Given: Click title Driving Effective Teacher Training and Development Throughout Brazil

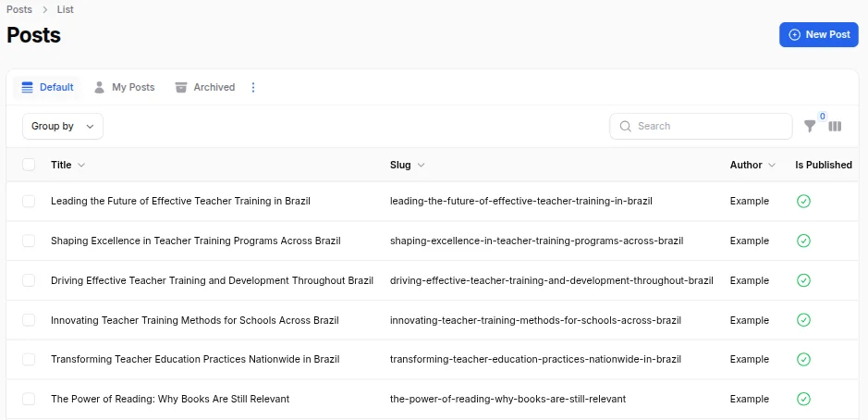Looking at the screenshot, I should pos(212,280).
